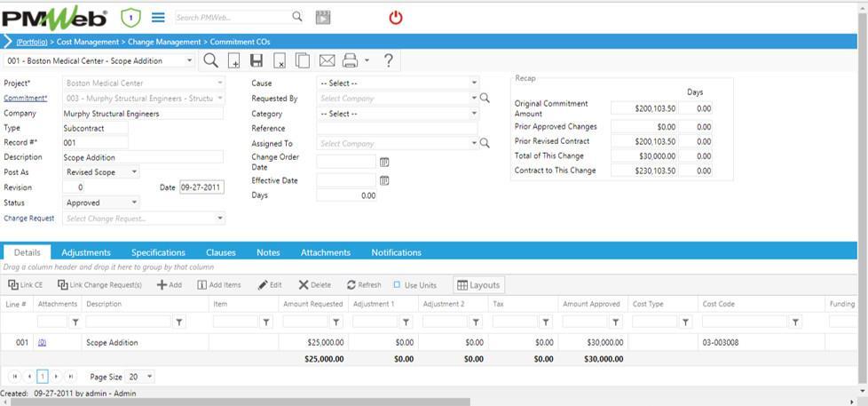
Task: Click the Commitment field label link
Action: [26, 98]
